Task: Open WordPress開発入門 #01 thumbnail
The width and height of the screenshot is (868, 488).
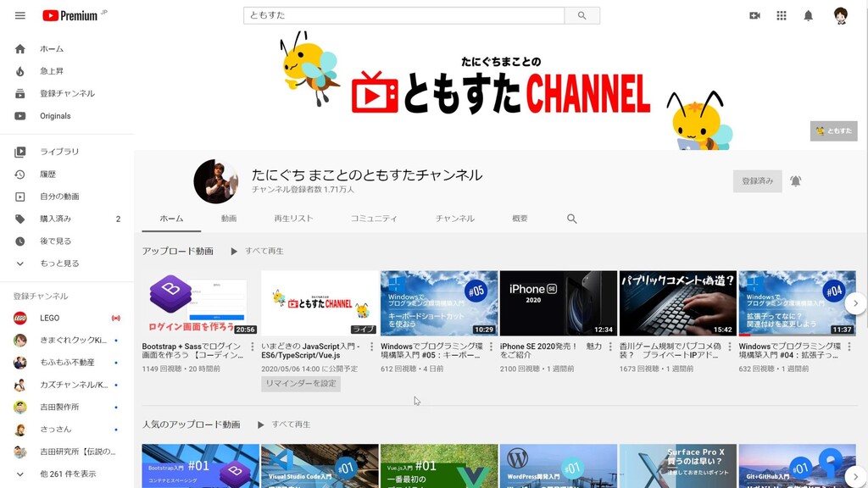Action: (558, 466)
